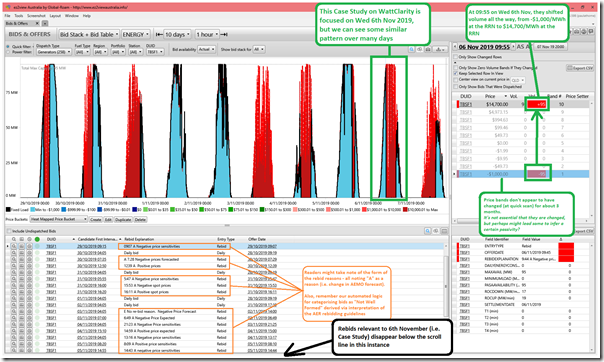Image resolution: width=604 pixels, height=362 pixels.
Task: Click the magnifier icon in the first bid row
Action: coord(14,246)
